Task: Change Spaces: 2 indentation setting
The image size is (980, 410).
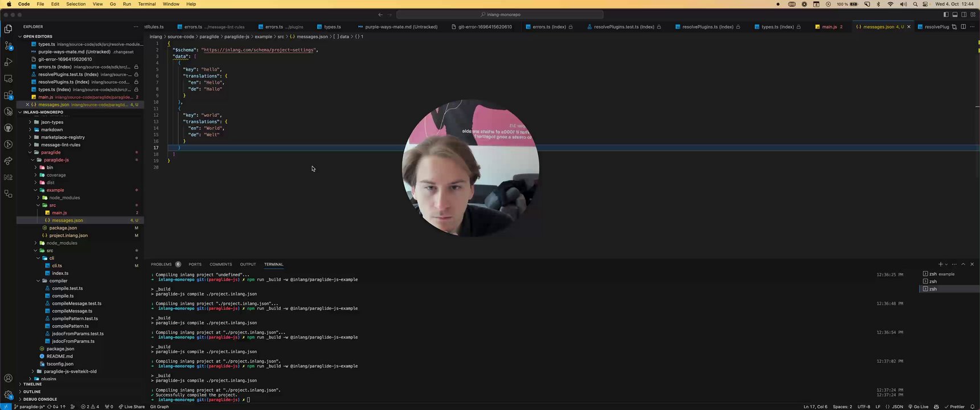Action: click(842, 407)
